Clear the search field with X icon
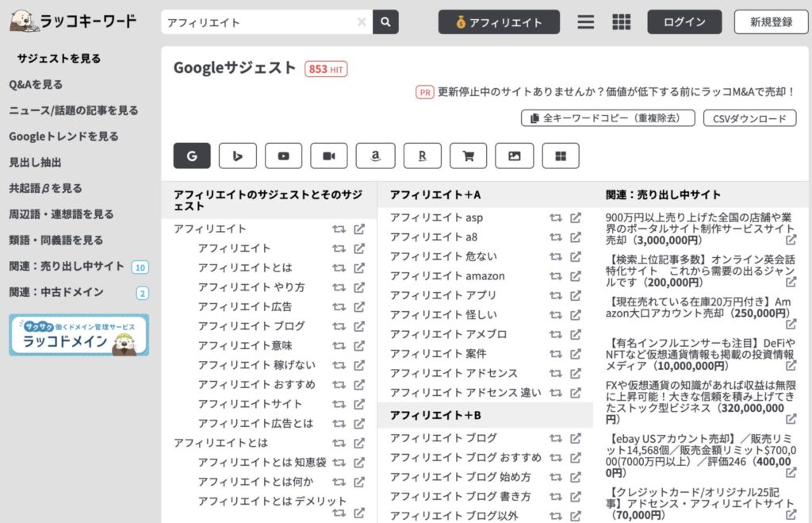This screenshot has height=523, width=812. click(x=362, y=21)
